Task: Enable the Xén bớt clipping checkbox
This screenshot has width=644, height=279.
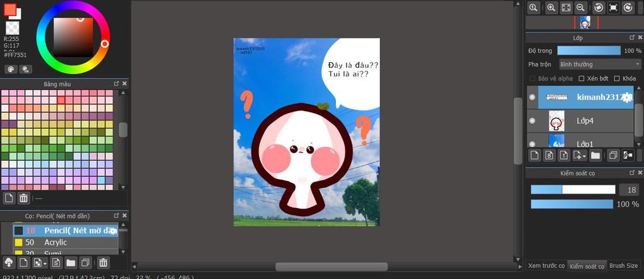Action: pos(582,79)
